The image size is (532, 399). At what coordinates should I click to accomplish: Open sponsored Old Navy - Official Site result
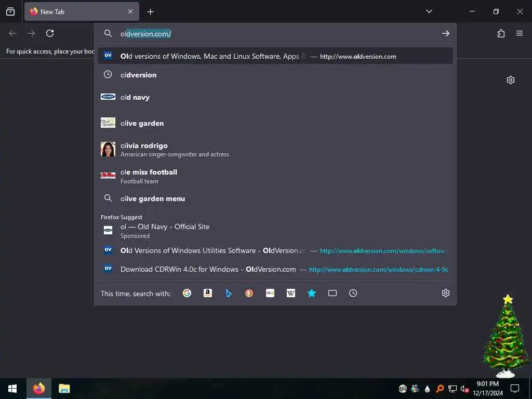[275, 231]
